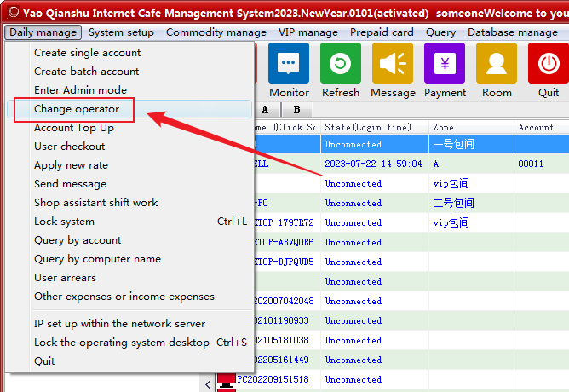The image size is (569, 392).
Task: Open the Payment toolbar icon
Action: point(445,64)
